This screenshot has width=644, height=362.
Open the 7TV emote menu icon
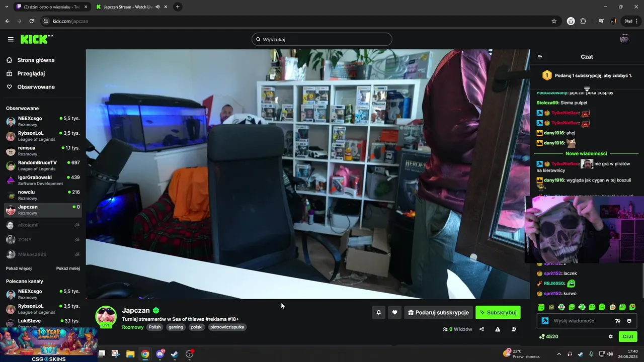[618, 321]
